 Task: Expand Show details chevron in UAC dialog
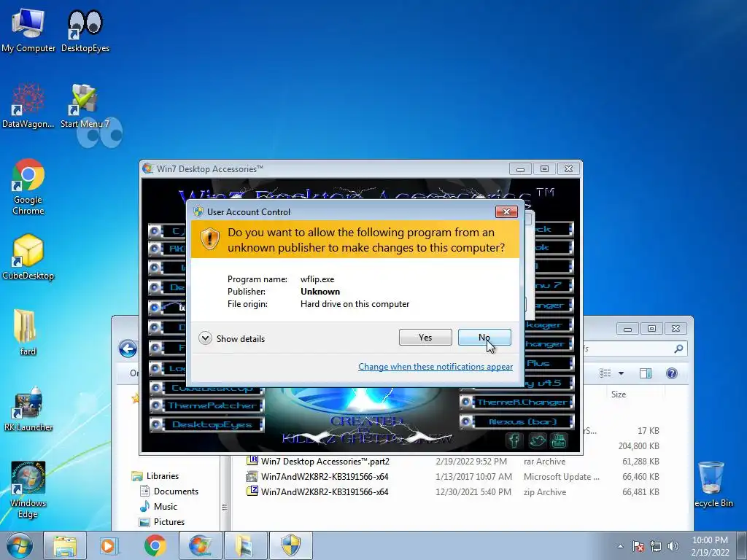click(x=205, y=338)
